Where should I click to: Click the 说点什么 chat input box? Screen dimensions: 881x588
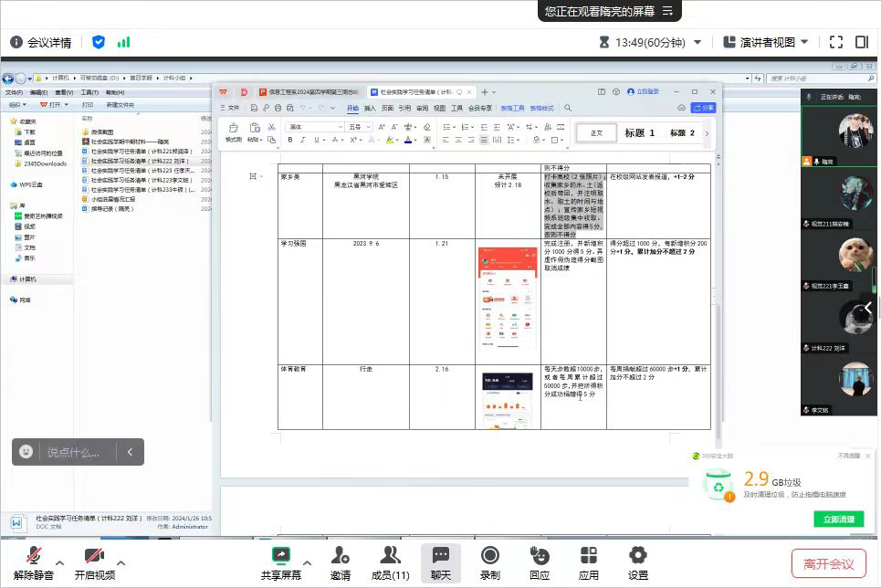(73, 452)
